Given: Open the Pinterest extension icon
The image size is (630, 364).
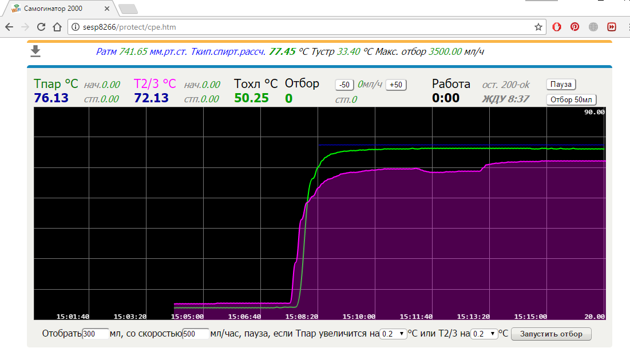Looking at the screenshot, I should coord(574,27).
